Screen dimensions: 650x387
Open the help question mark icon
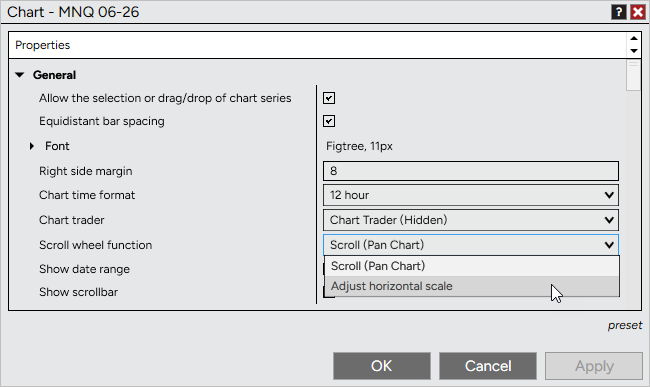pyautogui.click(x=618, y=12)
